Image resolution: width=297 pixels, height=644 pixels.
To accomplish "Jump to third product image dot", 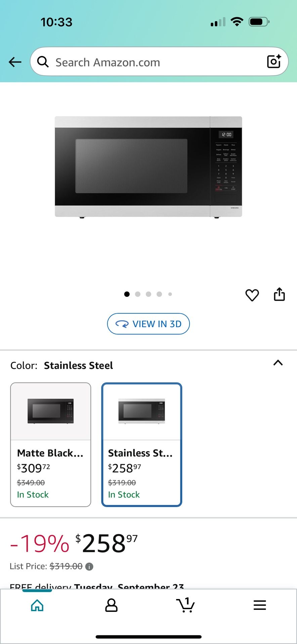I will (x=148, y=294).
